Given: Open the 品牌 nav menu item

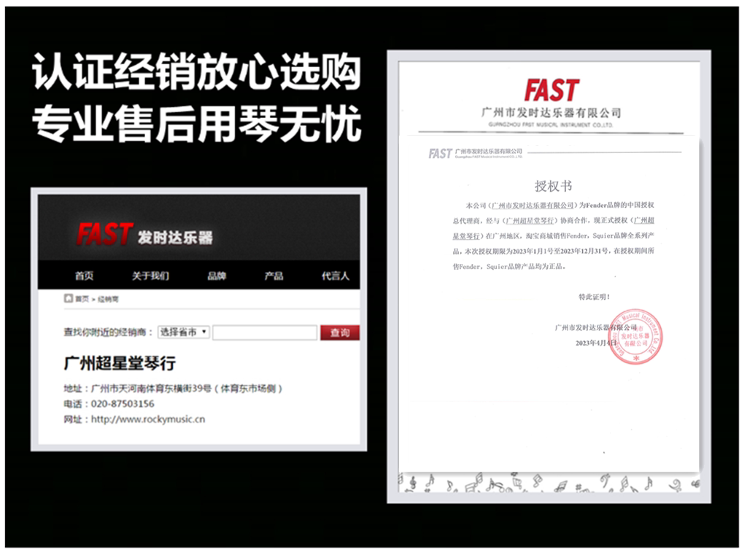Looking at the screenshot, I should (x=217, y=276).
